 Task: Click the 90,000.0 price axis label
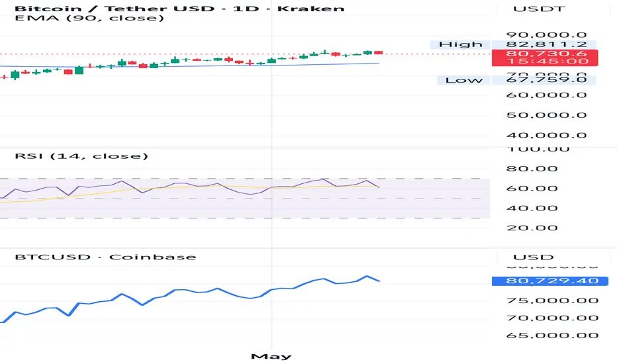[x=547, y=35]
